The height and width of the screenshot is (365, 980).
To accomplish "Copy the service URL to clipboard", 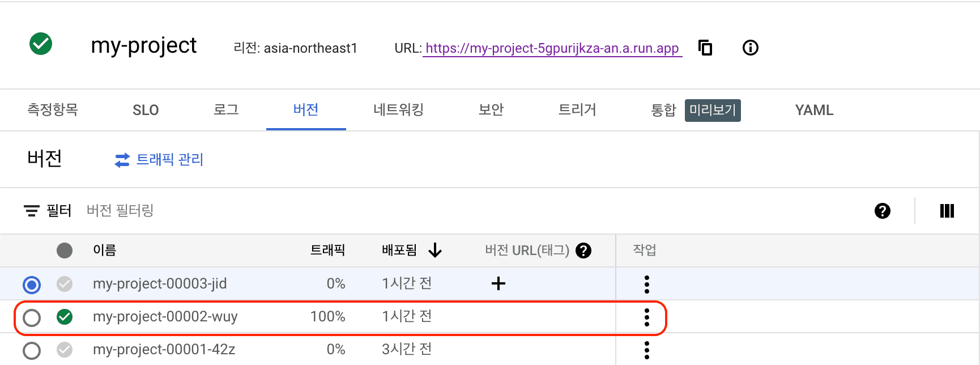I will click(x=705, y=48).
